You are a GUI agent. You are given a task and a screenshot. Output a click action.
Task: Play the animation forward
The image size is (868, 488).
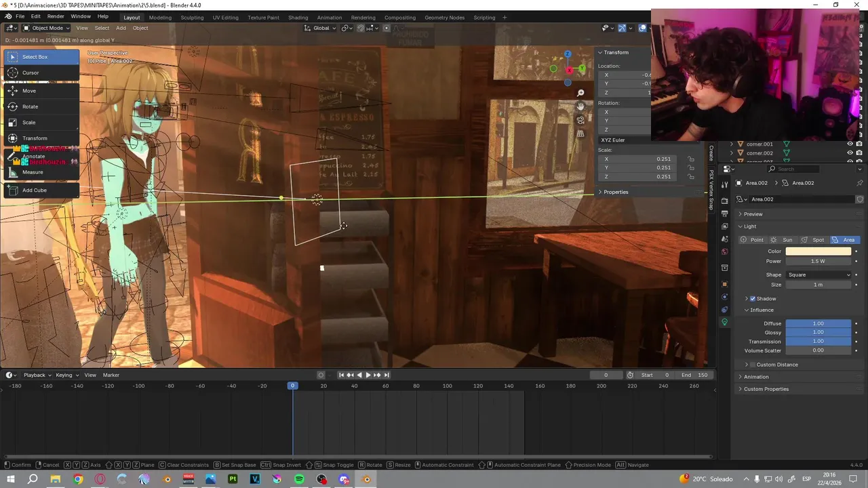(x=368, y=375)
